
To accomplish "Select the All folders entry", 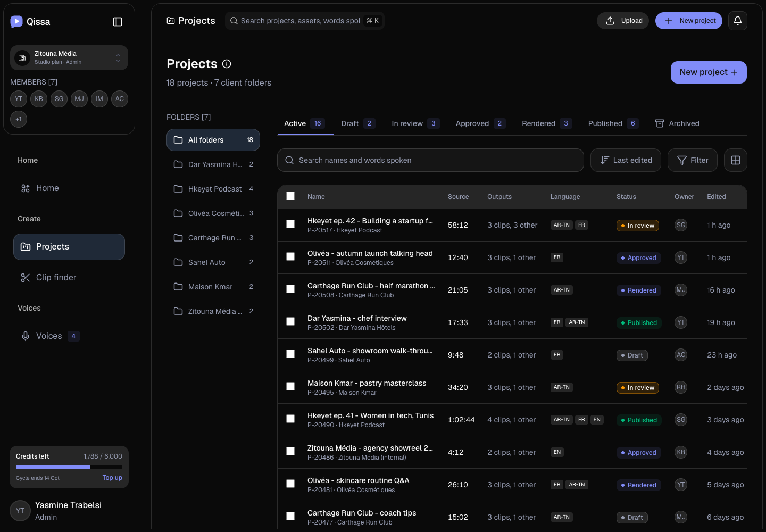I will click(x=213, y=140).
